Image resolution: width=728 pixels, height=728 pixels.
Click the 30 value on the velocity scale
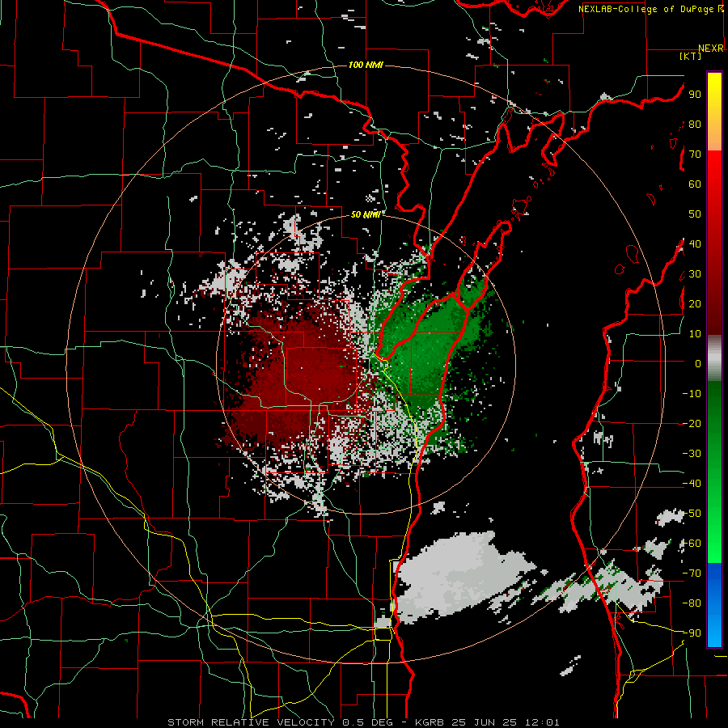point(695,274)
